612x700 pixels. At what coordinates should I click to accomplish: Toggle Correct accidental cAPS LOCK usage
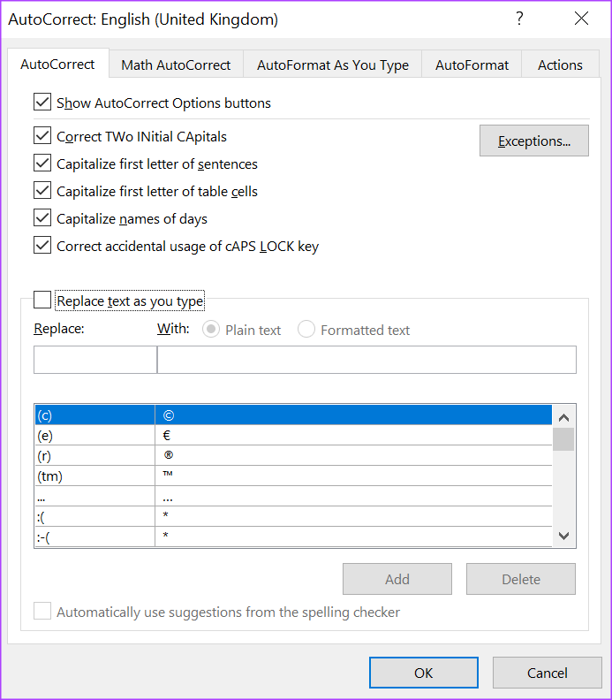(x=42, y=246)
